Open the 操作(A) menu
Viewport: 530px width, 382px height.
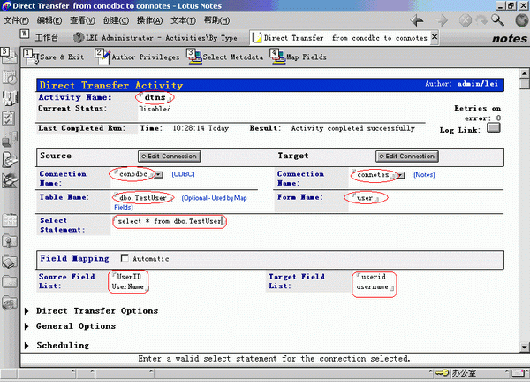tap(150, 21)
